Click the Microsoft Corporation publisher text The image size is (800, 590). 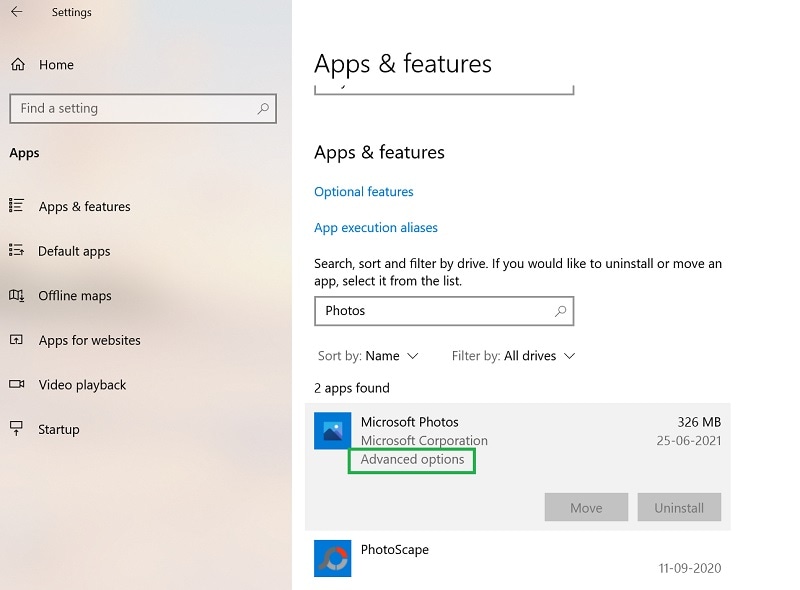point(424,440)
